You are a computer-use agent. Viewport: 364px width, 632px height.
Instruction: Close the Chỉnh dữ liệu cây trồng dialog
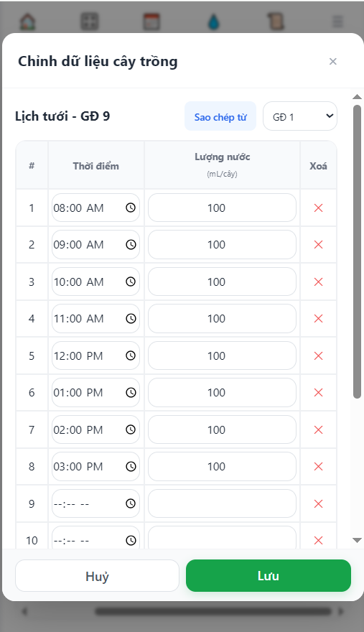coord(332,61)
